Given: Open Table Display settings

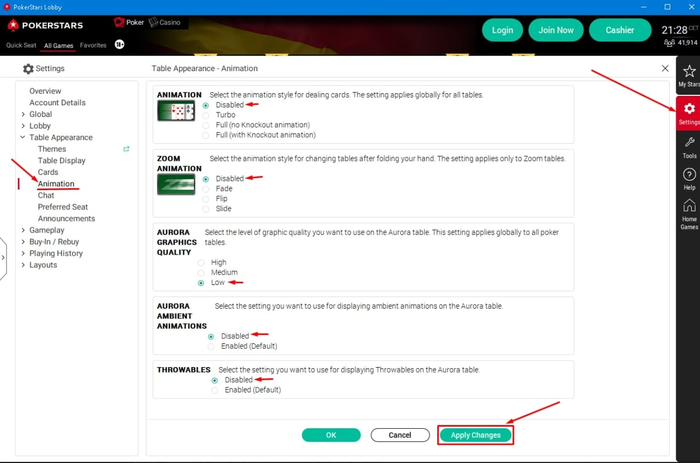Looking at the screenshot, I should coord(62,161).
